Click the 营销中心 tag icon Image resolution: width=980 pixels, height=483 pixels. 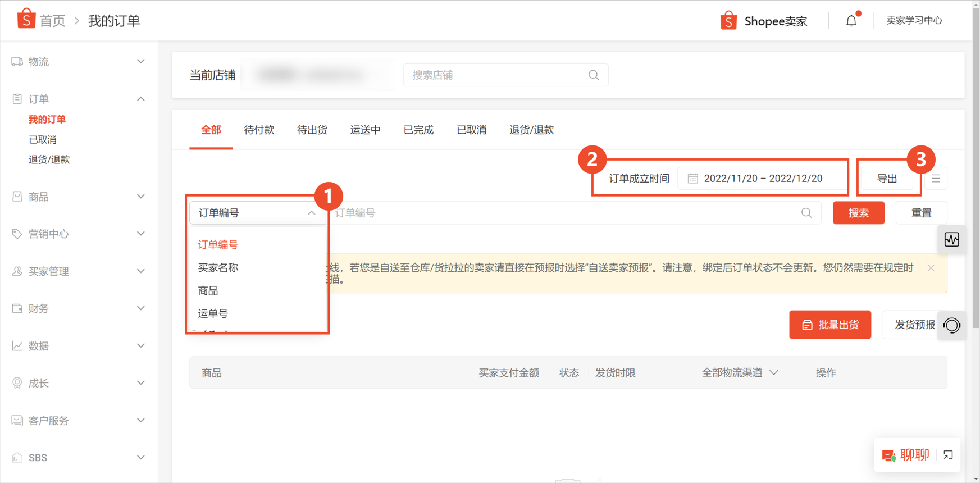point(17,234)
